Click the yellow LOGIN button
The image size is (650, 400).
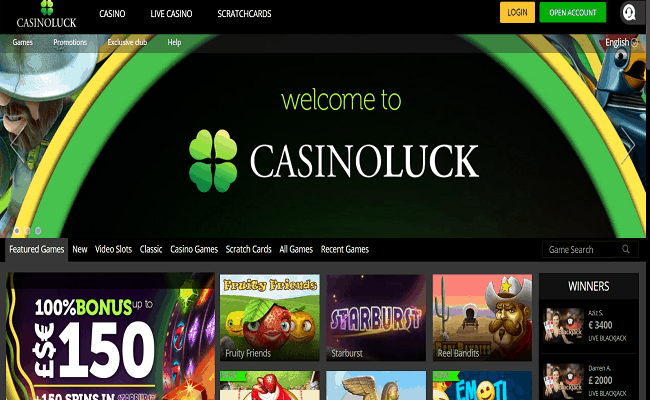517,12
